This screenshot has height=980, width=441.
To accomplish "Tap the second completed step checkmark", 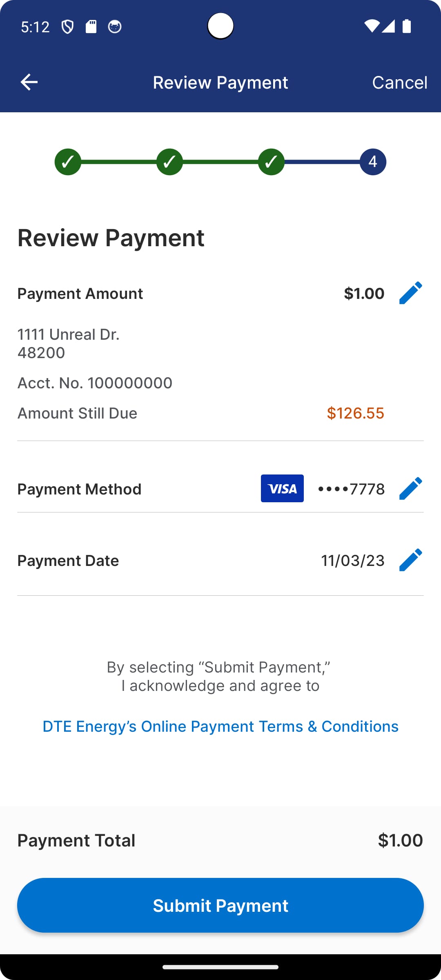I will point(169,162).
